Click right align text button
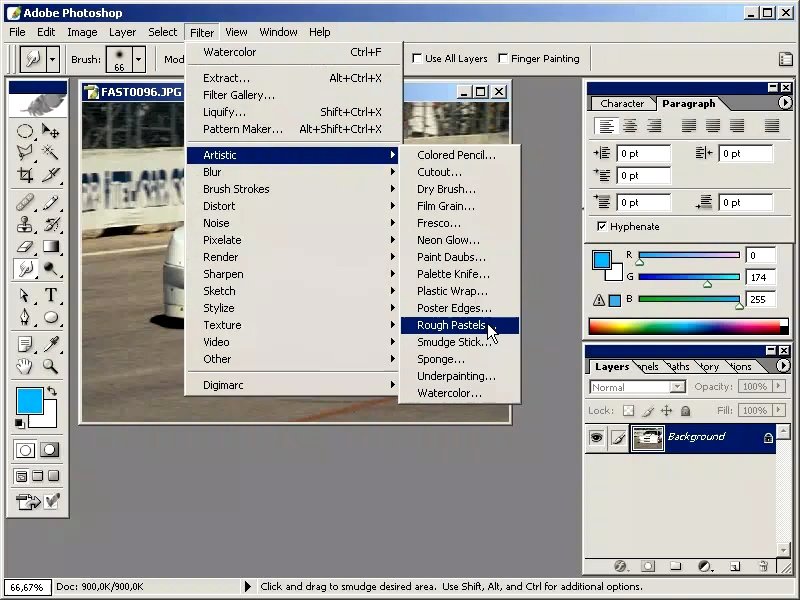The image size is (800, 600). click(654, 126)
